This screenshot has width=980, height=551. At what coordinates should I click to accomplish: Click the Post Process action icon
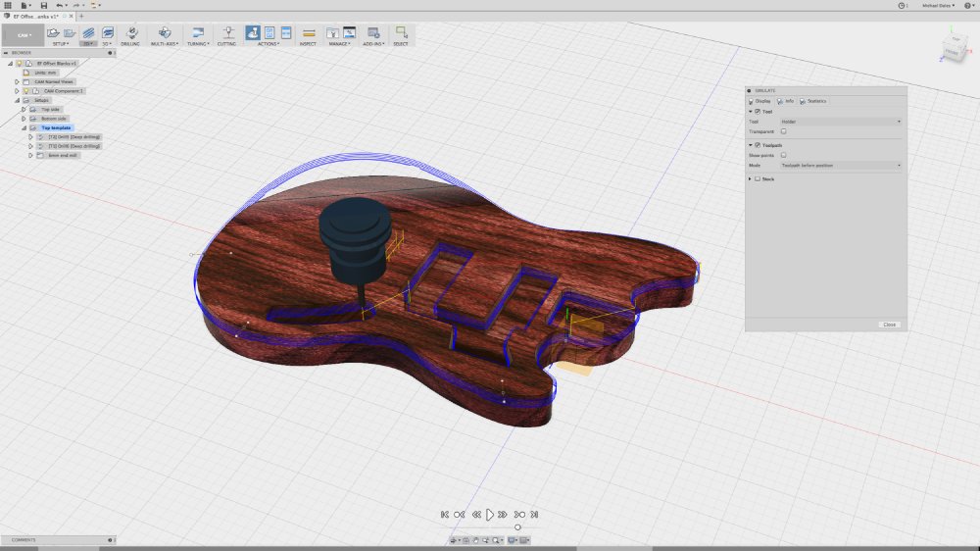pyautogui.click(x=269, y=32)
